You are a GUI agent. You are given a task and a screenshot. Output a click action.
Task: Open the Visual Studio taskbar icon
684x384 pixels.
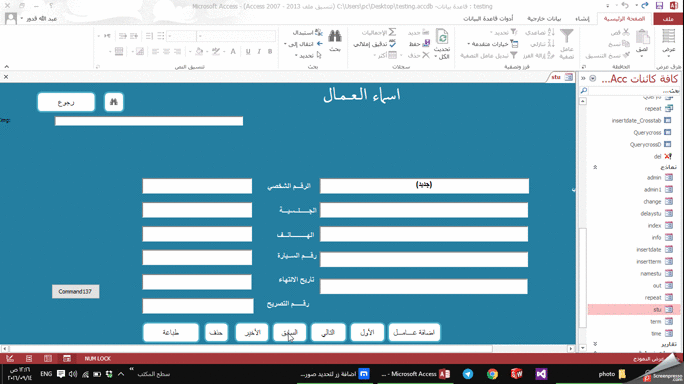541,374
